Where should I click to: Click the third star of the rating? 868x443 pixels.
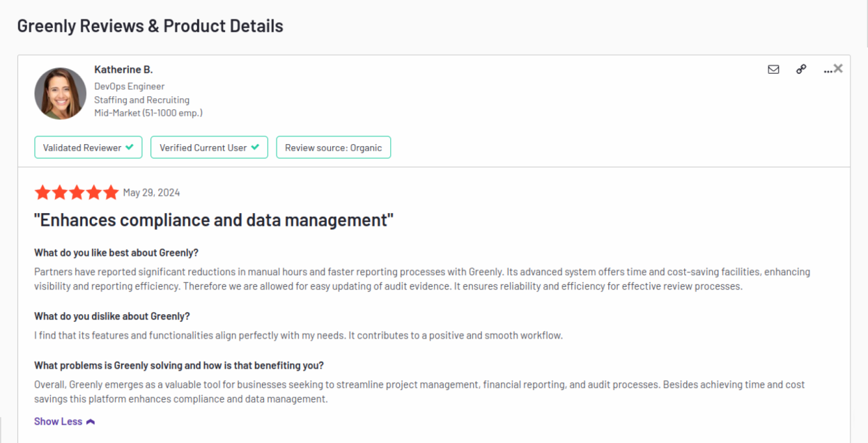coord(77,193)
